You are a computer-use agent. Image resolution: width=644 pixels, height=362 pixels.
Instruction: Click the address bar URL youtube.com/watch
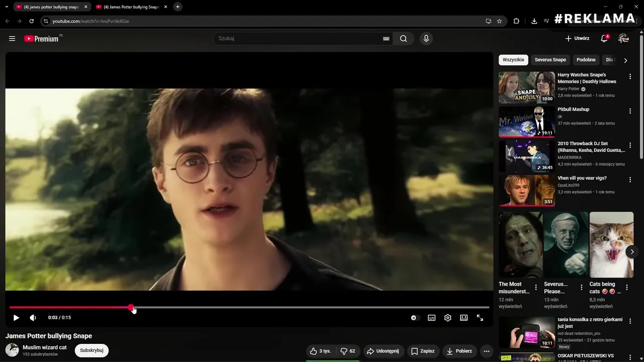[x=91, y=21]
